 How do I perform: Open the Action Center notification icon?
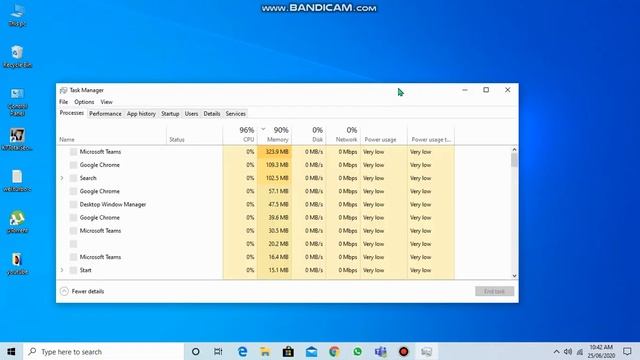[x=627, y=351]
